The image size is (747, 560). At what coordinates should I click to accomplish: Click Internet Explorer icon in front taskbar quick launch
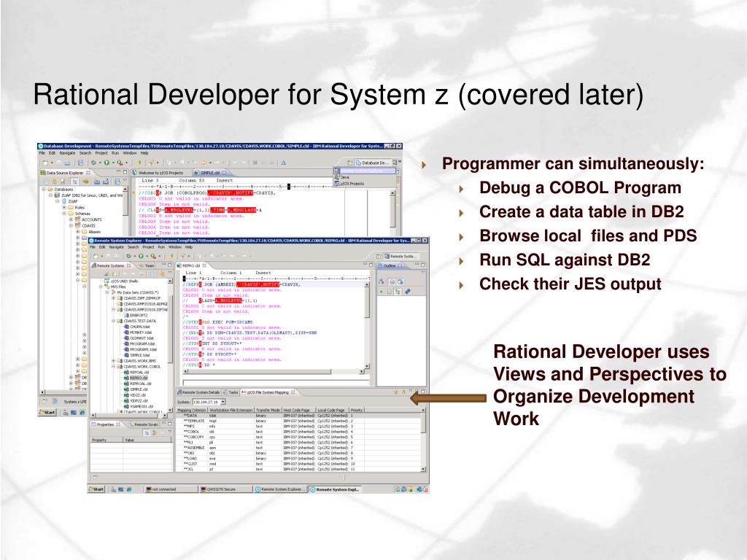coord(129,489)
